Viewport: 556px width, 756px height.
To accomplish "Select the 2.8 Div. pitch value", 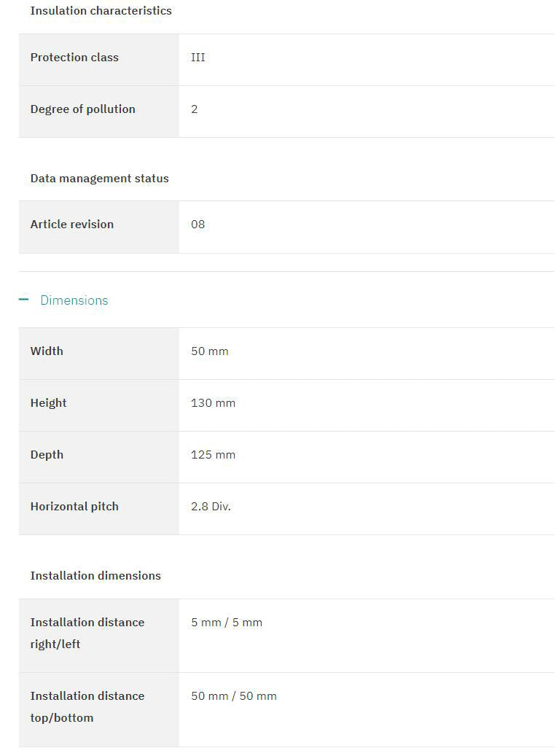I will 211,507.
